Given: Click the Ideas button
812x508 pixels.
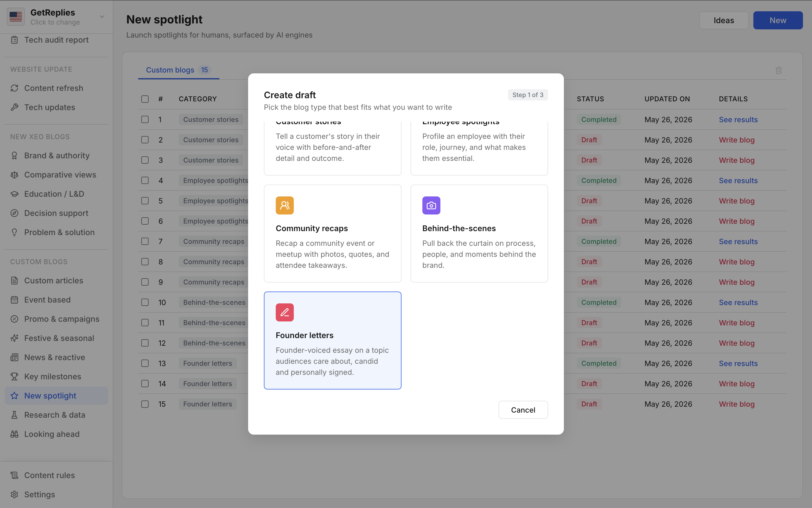Looking at the screenshot, I should point(724,20).
